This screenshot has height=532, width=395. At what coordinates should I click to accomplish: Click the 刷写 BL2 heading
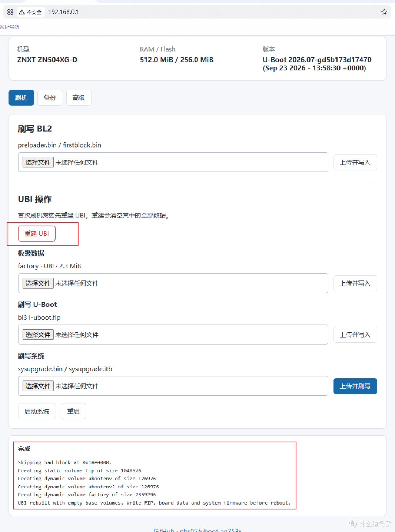(x=35, y=129)
